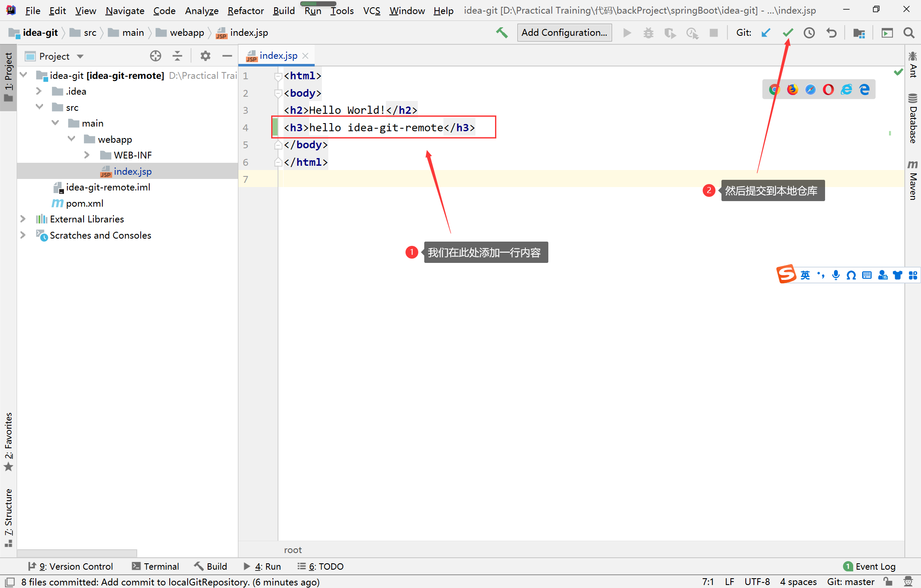Toggle the 7: Structure tool window stripe

click(x=9, y=517)
